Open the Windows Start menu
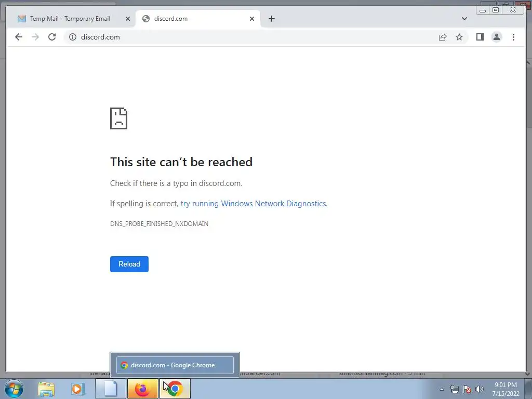Viewport: 532px width, 399px height. [x=14, y=389]
